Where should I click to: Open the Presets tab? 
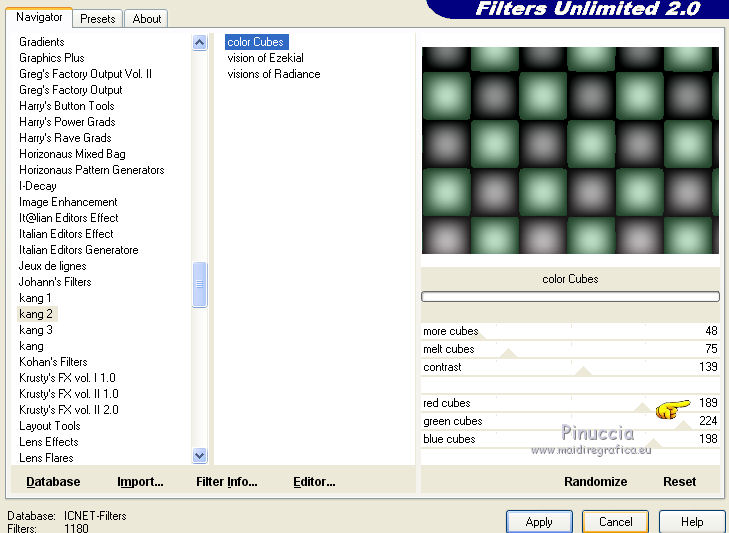click(98, 19)
